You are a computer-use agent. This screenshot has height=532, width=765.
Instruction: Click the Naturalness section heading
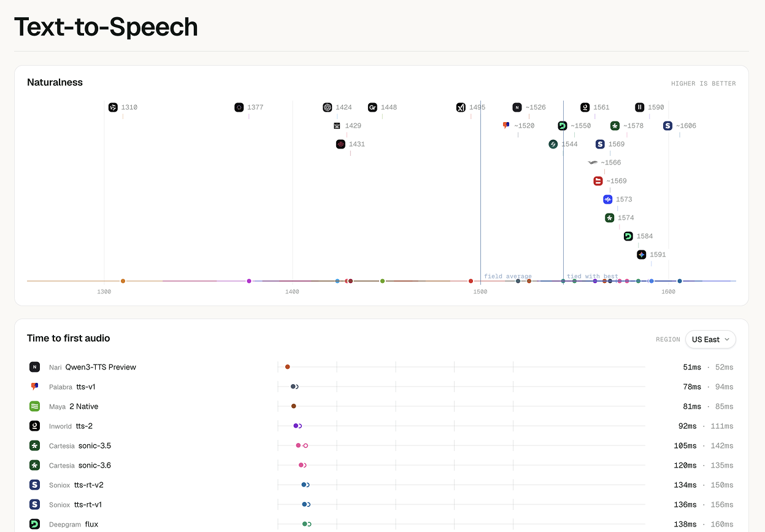pos(55,82)
